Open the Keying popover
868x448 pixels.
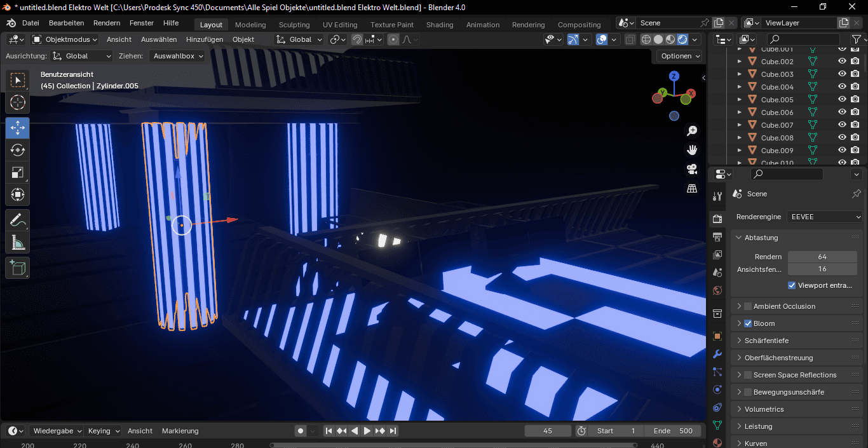click(x=104, y=431)
